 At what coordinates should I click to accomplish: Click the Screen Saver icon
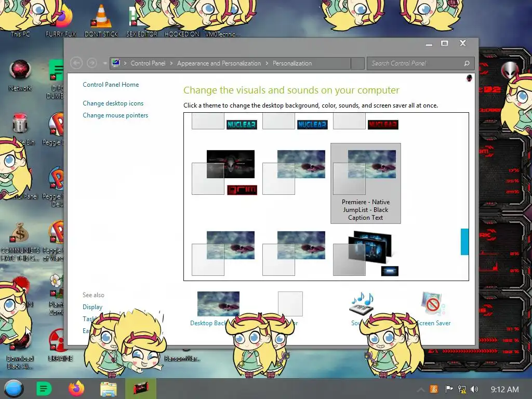pos(433,303)
